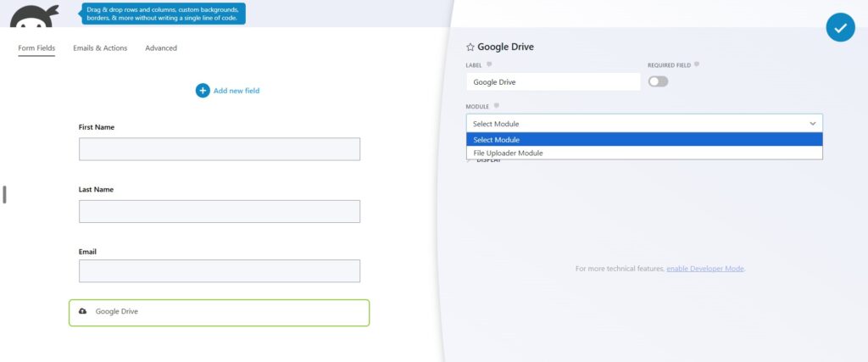Click the star icon beside Google Drive heading
Viewport: 868px width, 362px height.
[x=470, y=47]
